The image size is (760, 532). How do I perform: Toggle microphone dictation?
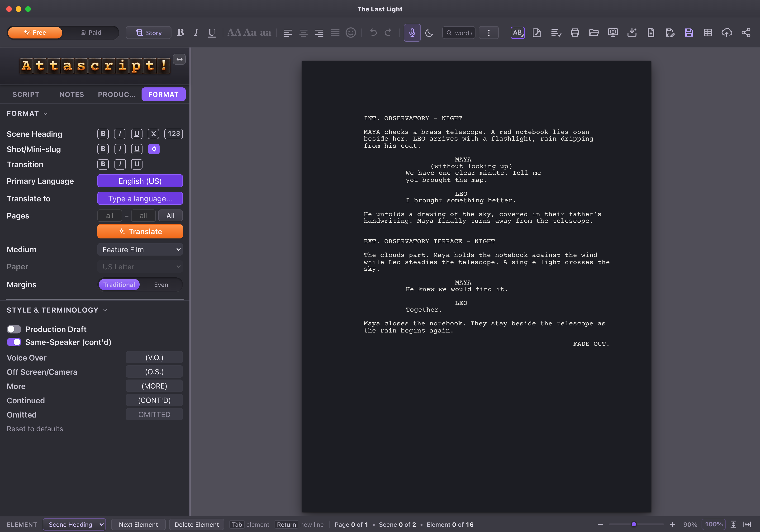point(412,33)
